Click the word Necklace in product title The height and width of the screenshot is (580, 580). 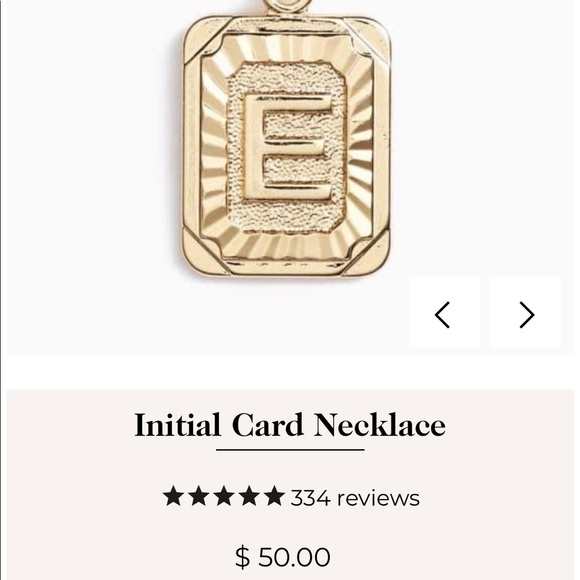point(380,425)
